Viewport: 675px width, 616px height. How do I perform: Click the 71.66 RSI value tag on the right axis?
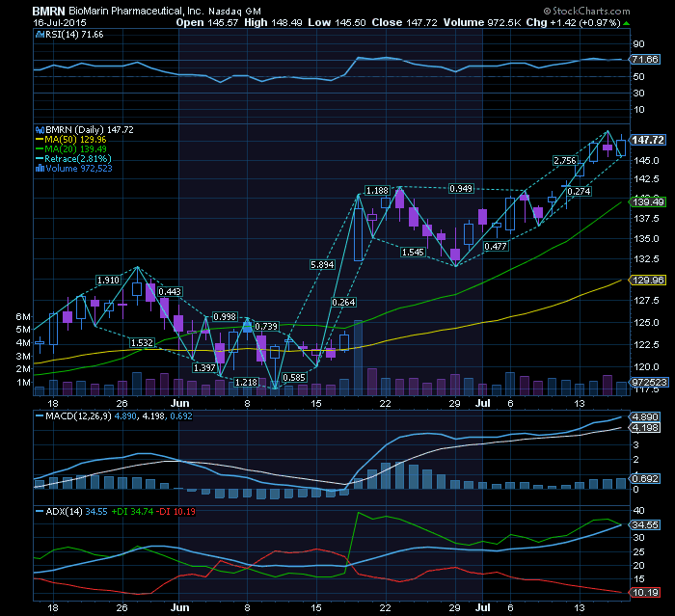tap(645, 60)
